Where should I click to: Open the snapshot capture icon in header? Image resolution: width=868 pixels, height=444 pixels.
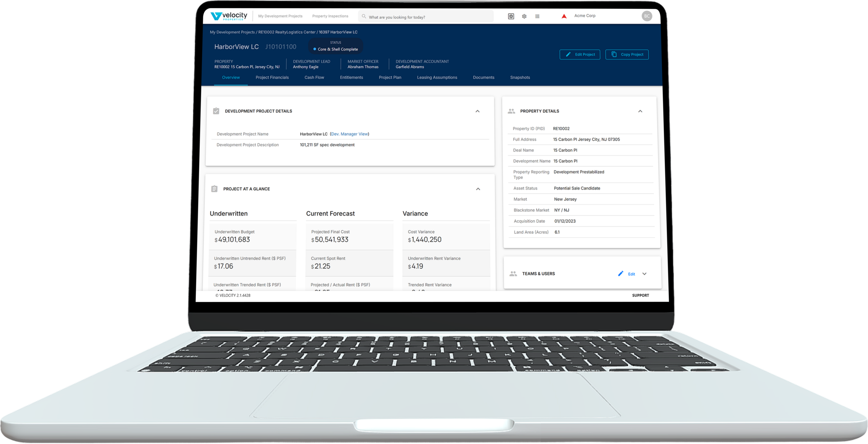pos(511,16)
